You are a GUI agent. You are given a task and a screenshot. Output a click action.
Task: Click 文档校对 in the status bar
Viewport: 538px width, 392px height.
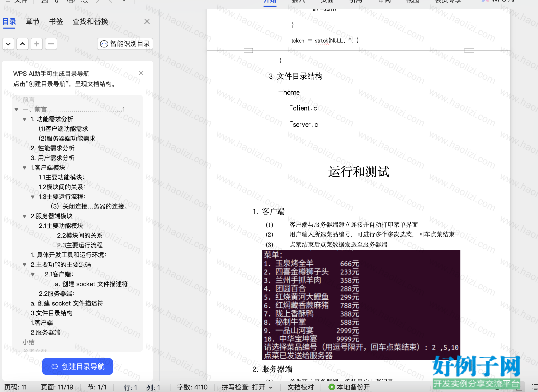[x=301, y=387]
